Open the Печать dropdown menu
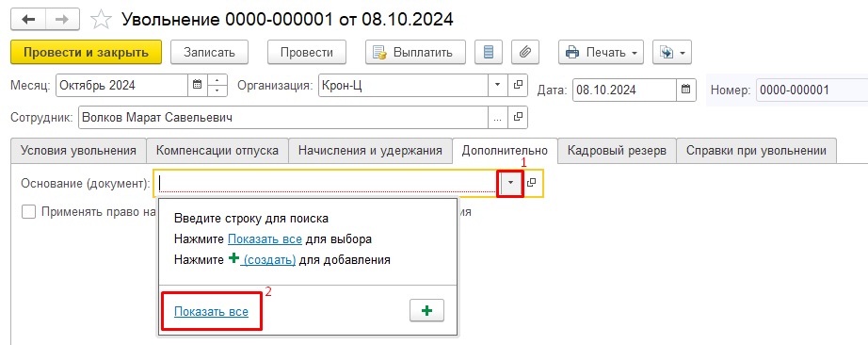The image size is (868, 345). [601, 52]
